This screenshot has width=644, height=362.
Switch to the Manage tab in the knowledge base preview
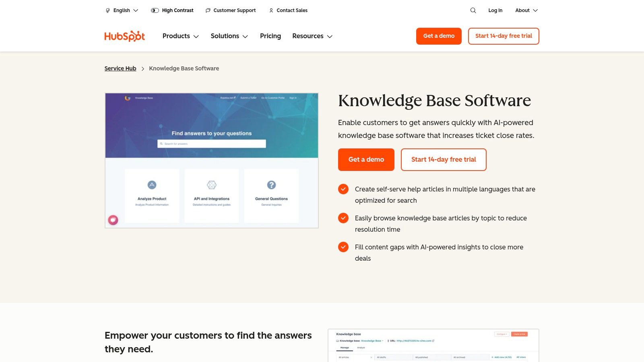pos(345,348)
